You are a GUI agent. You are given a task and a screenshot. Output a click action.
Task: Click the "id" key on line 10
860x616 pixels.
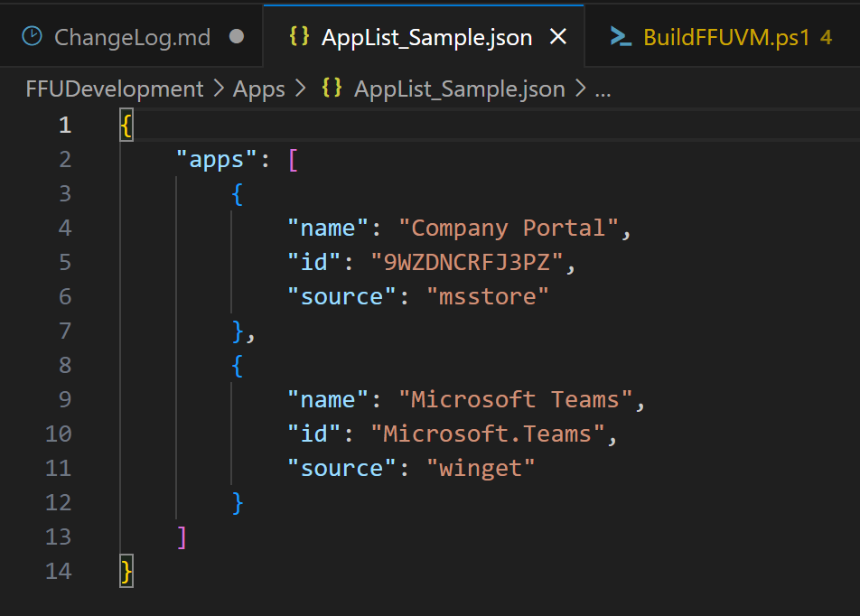coord(313,434)
